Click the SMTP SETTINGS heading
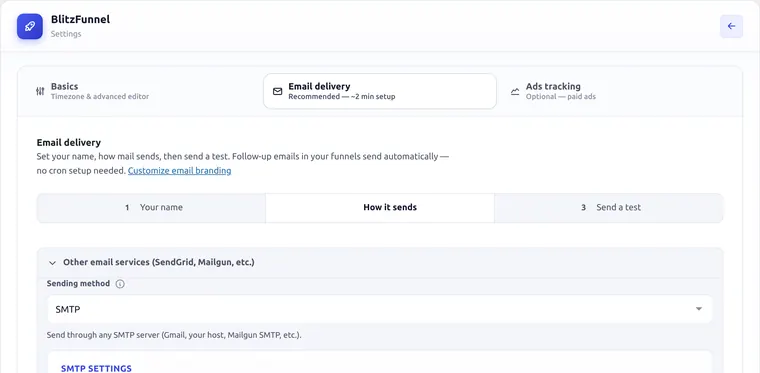The image size is (760, 373). 96,368
